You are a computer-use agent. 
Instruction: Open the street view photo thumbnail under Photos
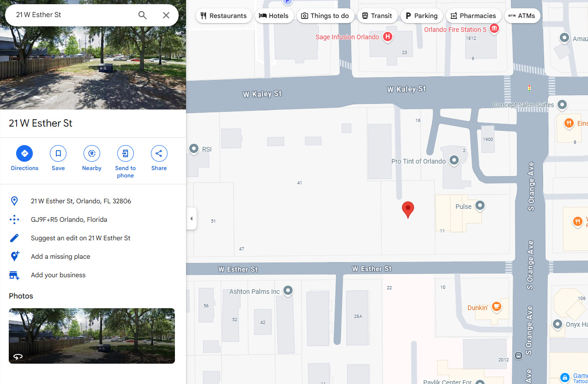(x=92, y=336)
